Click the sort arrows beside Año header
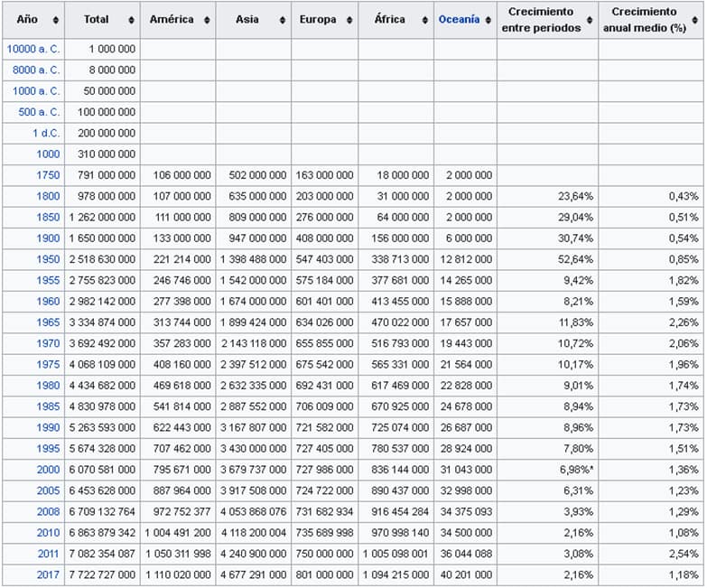The image size is (707, 588). pos(56,20)
